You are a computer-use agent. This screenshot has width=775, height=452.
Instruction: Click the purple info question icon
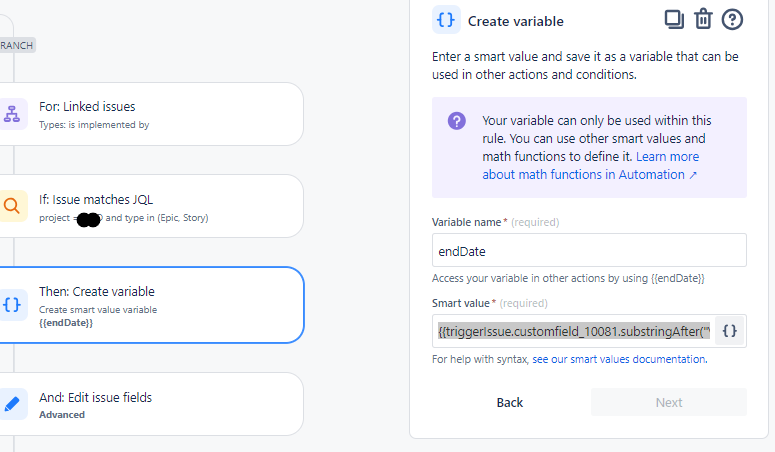click(456, 121)
